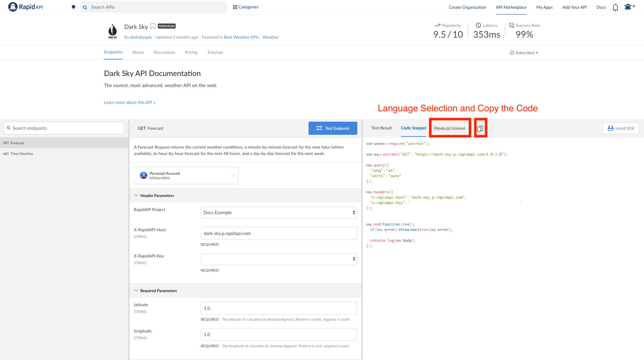Open Docs in top navigation
Screen dimensions: 644x360
[x=601, y=7]
